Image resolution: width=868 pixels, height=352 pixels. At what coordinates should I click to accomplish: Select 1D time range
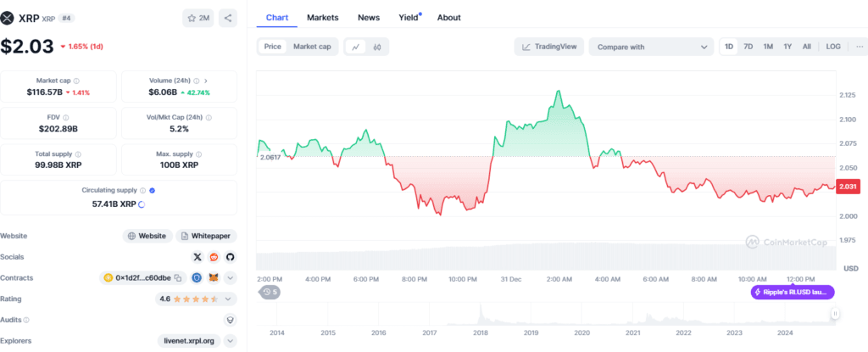729,47
